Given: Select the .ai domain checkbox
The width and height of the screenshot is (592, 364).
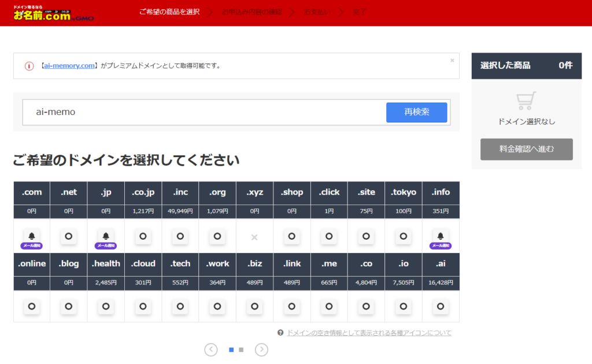Looking at the screenshot, I should [x=441, y=306].
